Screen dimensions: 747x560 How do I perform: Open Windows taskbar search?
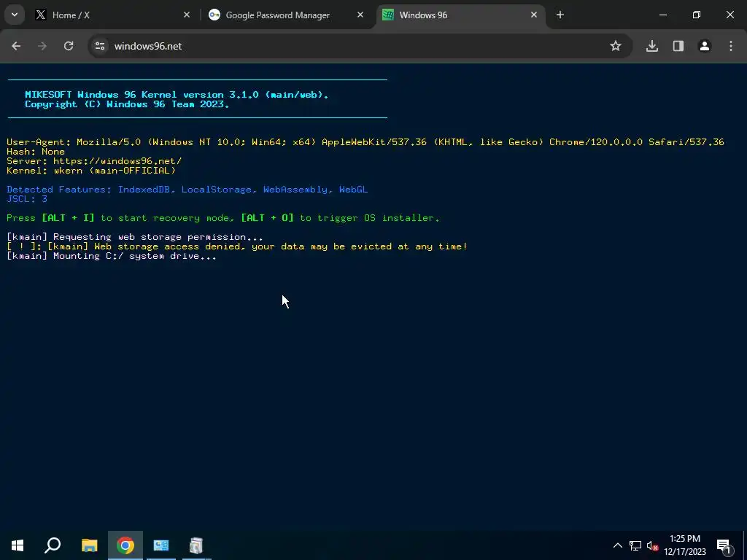pos(53,545)
